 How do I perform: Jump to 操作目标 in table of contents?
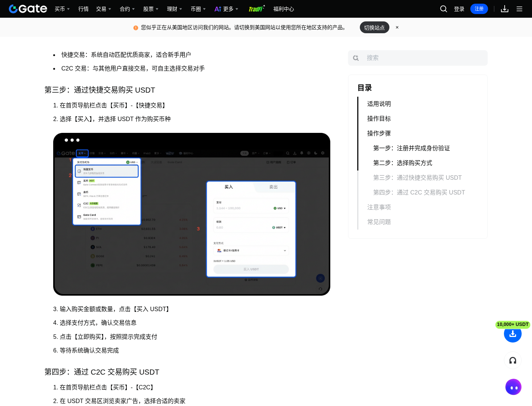pos(379,119)
